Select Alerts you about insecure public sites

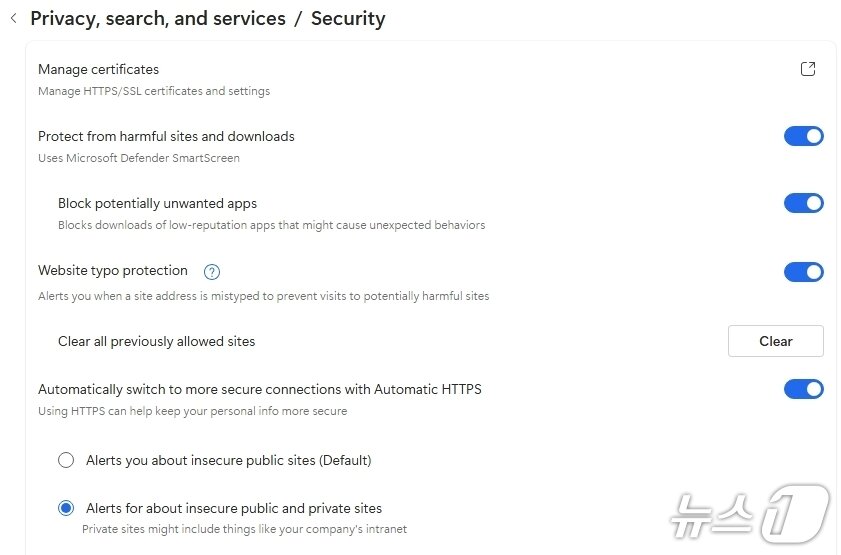pos(66,460)
